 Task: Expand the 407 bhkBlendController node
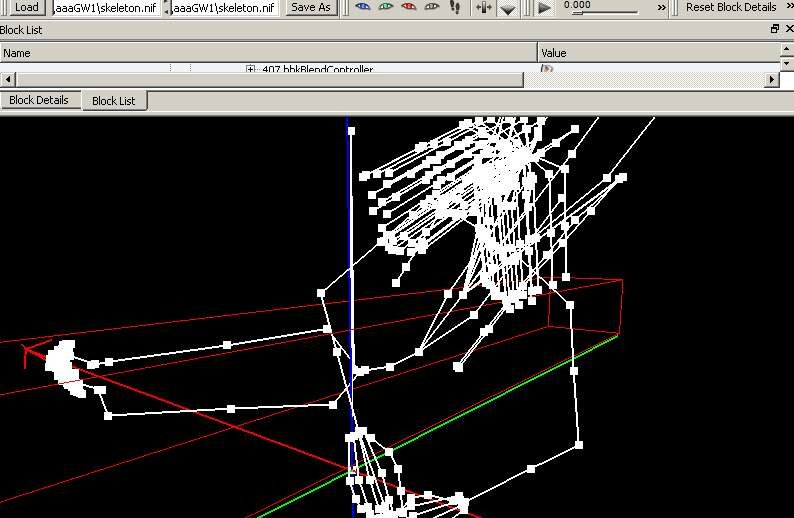coord(250,69)
